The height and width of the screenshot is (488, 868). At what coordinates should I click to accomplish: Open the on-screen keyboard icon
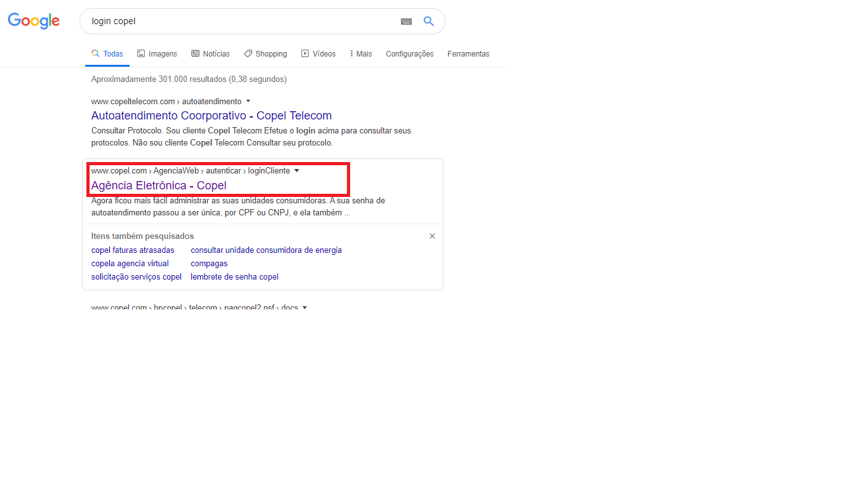(x=406, y=22)
